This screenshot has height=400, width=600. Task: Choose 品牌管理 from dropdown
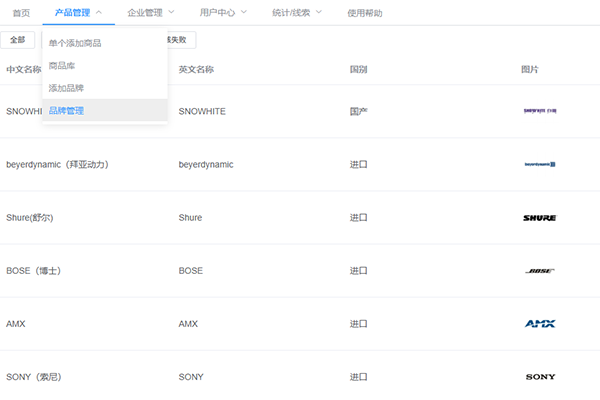[x=105, y=111]
